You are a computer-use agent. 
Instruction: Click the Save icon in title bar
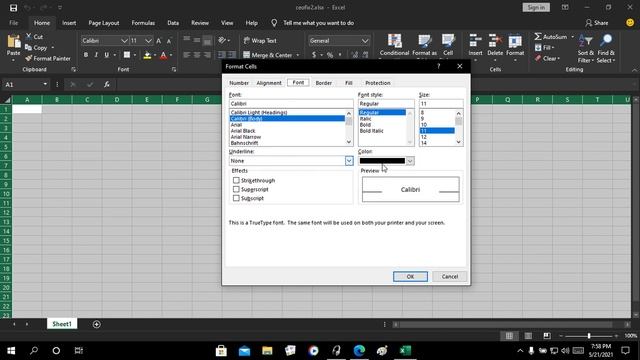13,8
